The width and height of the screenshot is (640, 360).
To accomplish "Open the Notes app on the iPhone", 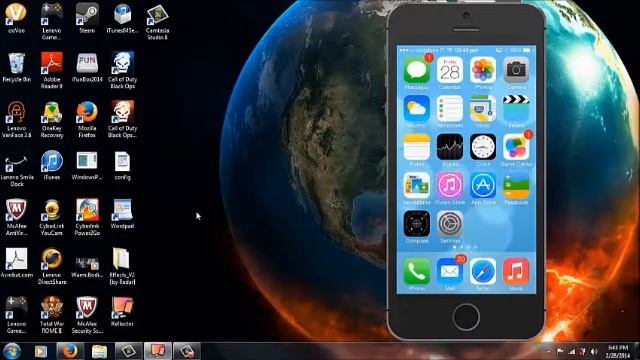I will [x=416, y=147].
